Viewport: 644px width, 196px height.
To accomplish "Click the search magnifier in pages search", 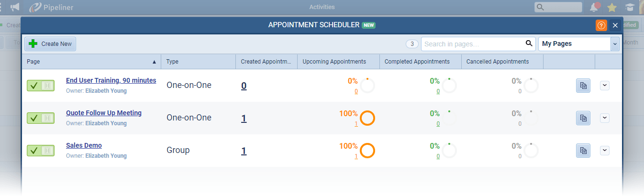I will tap(529, 44).
